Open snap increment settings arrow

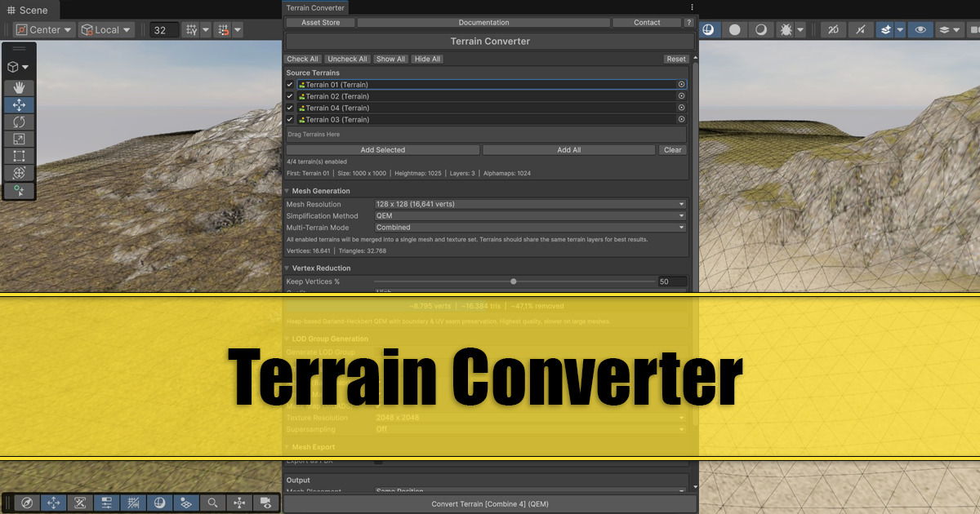coord(237,29)
